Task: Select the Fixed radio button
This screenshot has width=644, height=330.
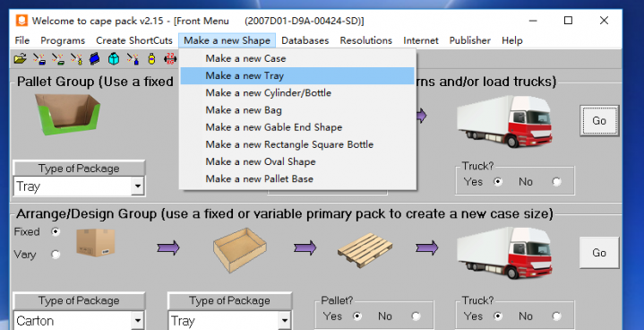Action: [x=55, y=231]
